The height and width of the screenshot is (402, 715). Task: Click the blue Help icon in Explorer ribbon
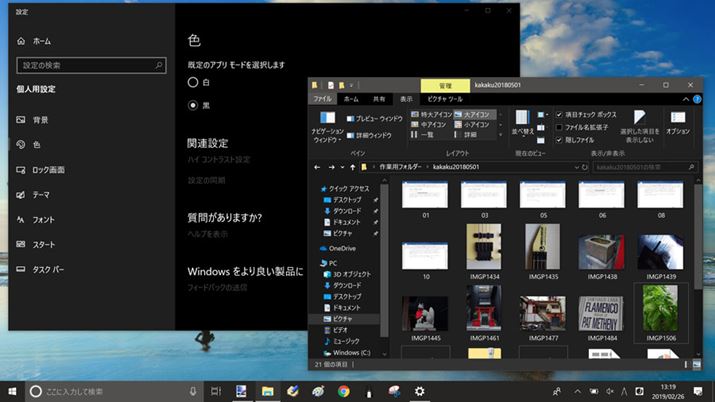click(697, 99)
